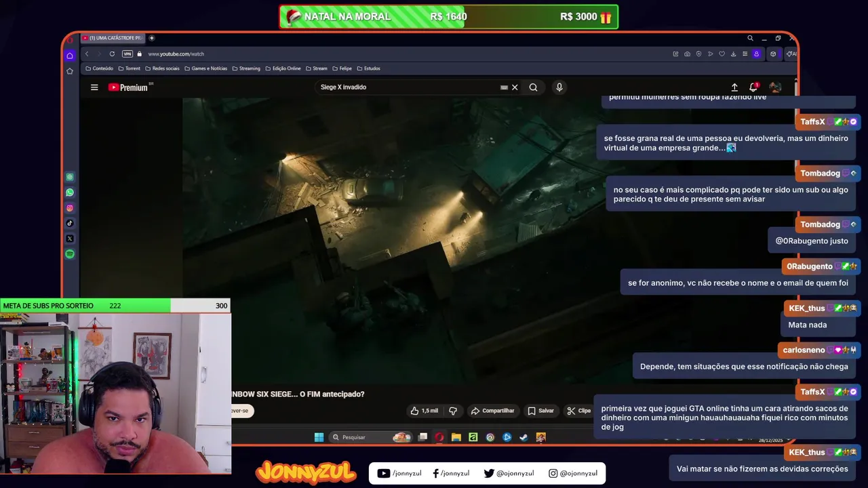The width and height of the screenshot is (868, 488).
Task: Open the browser downloads arrow icon
Action: pos(733,54)
